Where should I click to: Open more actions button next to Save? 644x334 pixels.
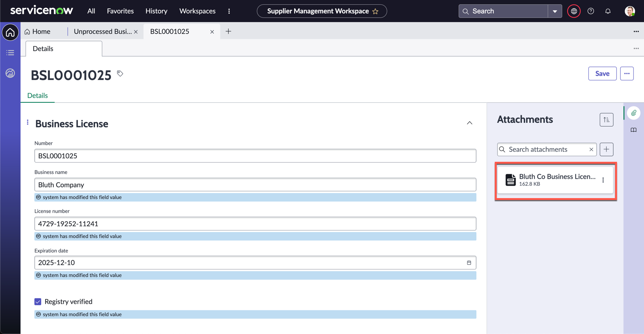627,73
